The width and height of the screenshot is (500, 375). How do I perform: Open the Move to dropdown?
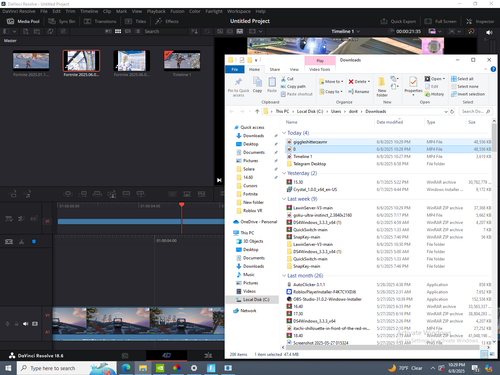pos(331,81)
